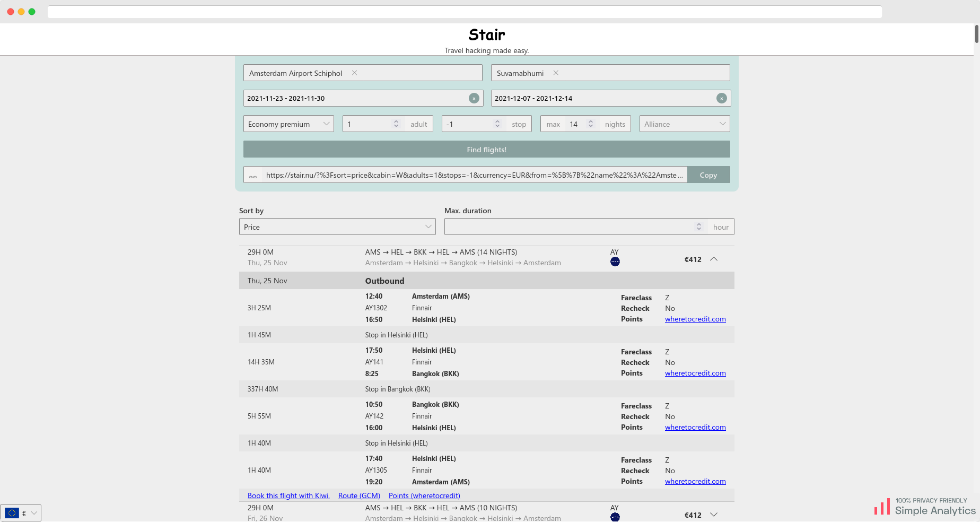Click flight number AY1305
Viewport: 980px width, 522px height.
tap(376, 470)
